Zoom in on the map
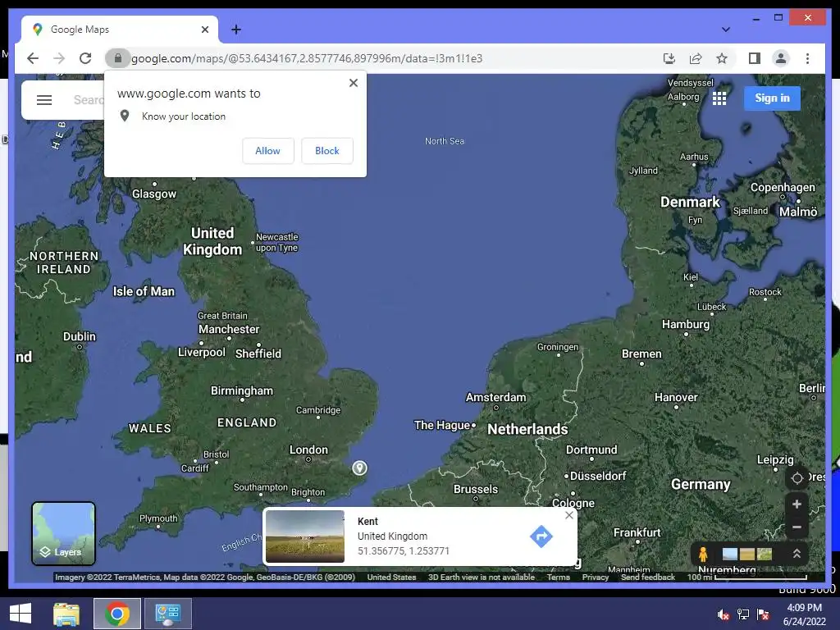Viewport: 840px width, 630px height. [x=797, y=504]
